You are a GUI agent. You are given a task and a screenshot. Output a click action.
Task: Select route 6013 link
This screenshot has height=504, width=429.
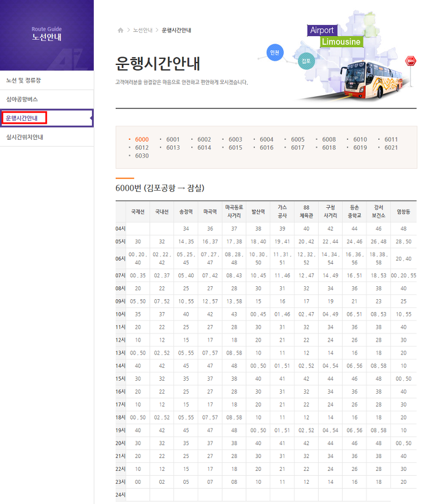click(173, 148)
